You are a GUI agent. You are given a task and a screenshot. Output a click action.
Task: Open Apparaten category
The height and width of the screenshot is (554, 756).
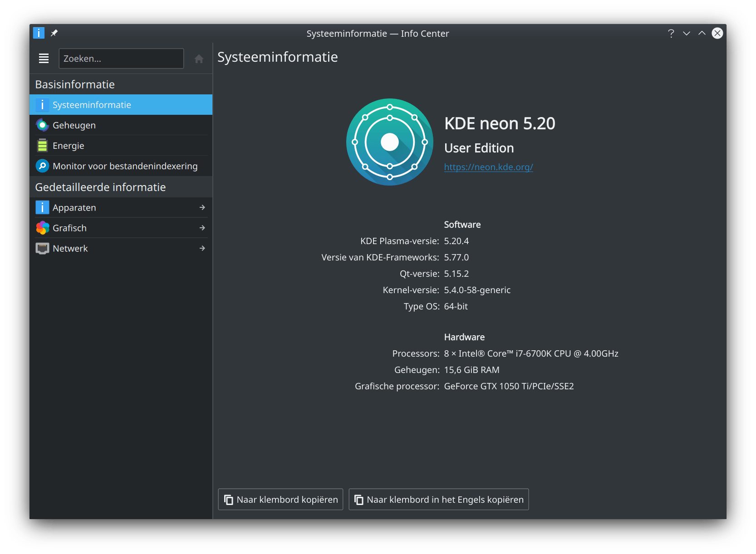click(x=121, y=207)
